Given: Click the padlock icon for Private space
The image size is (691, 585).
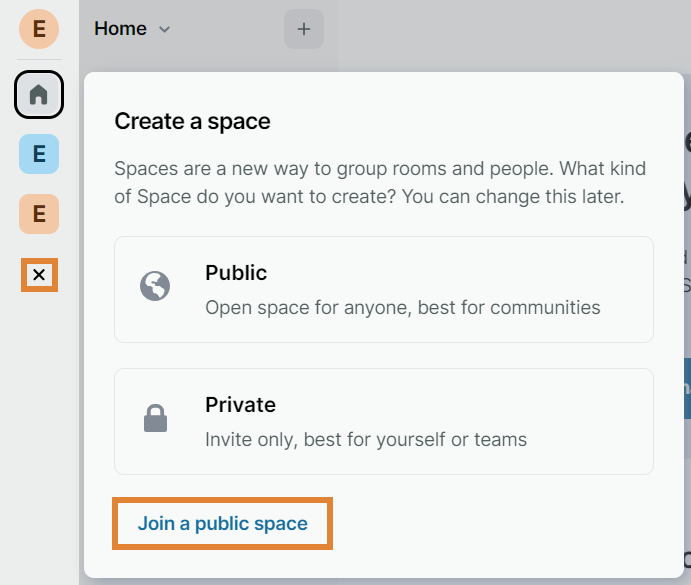Looking at the screenshot, I should coord(155,420).
